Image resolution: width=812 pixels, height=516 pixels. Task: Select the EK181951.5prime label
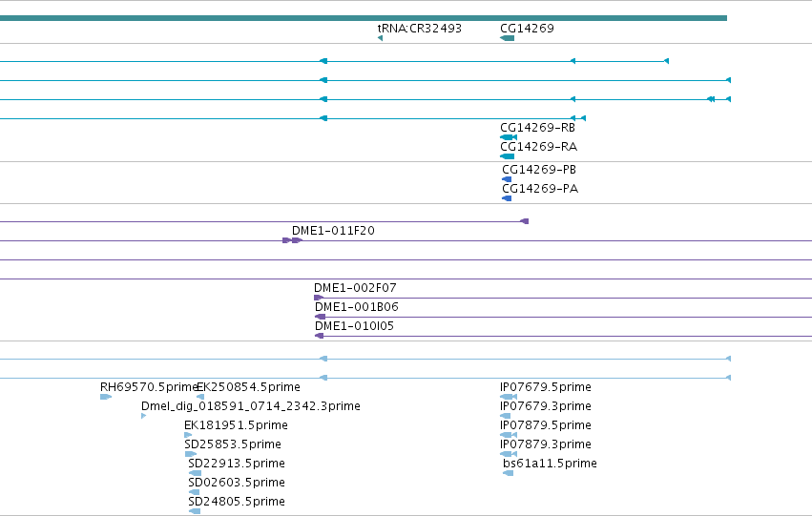236,425
